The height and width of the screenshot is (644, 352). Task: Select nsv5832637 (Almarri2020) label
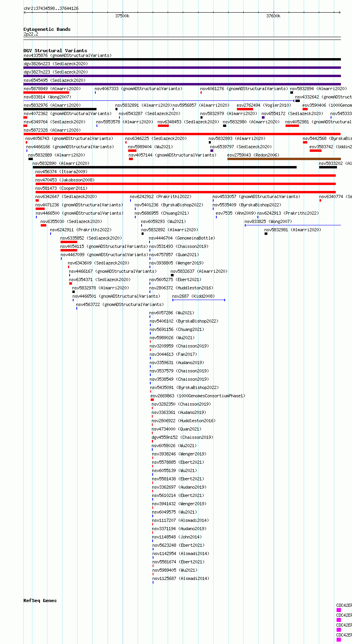(x=199, y=271)
